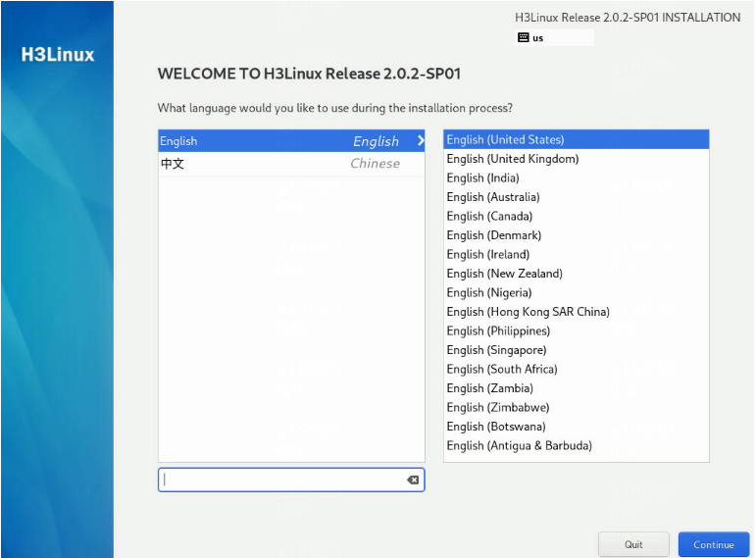Image resolution: width=756 pixels, height=558 pixels.
Task: Click the H3Linux logo in the sidebar
Action: [58, 55]
